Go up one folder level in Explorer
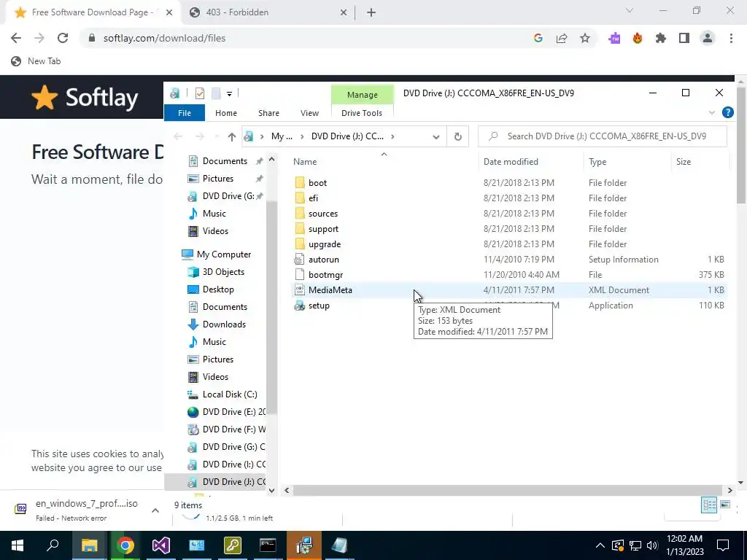747x560 pixels. pos(231,136)
